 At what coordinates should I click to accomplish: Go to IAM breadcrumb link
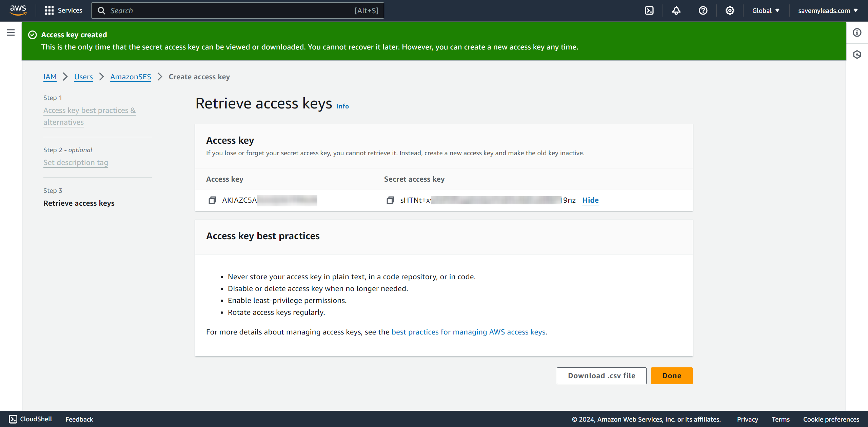pos(50,77)
